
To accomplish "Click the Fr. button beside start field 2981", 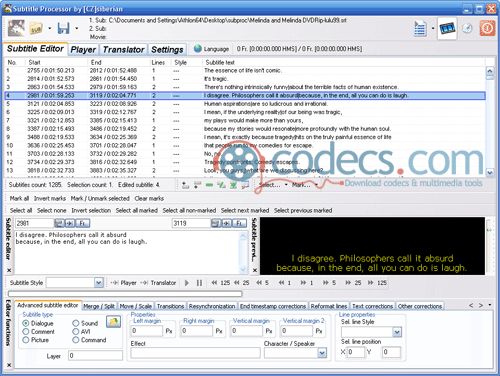I will tap(83, 223).
